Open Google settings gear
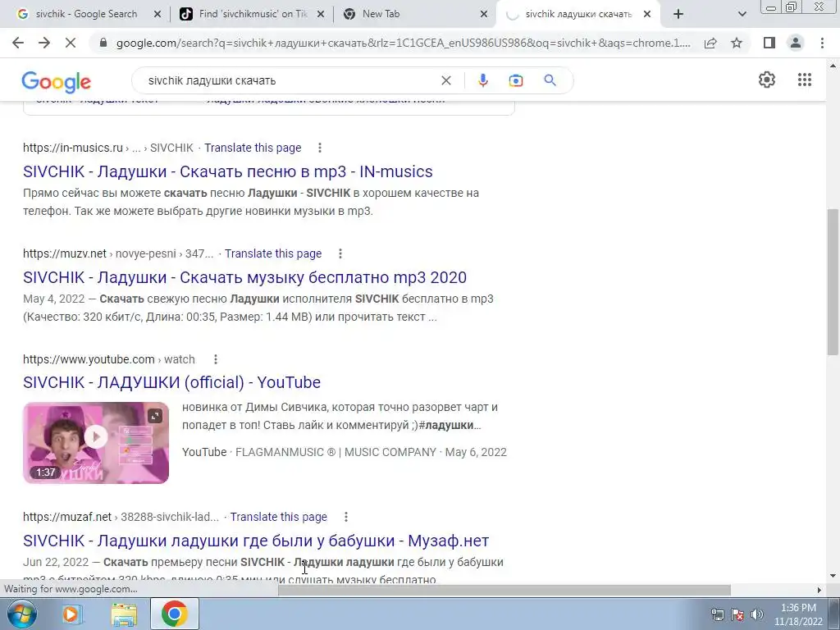 [x=767, y=80]
